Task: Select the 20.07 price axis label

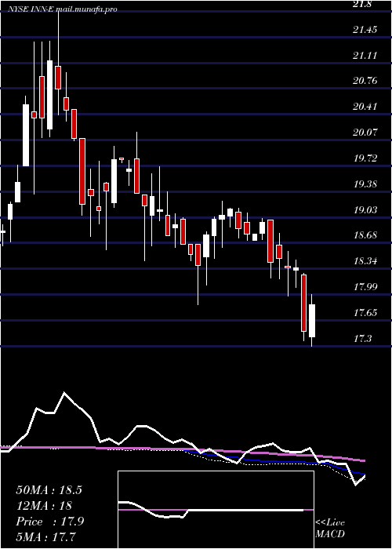Action: pos(365,133)
